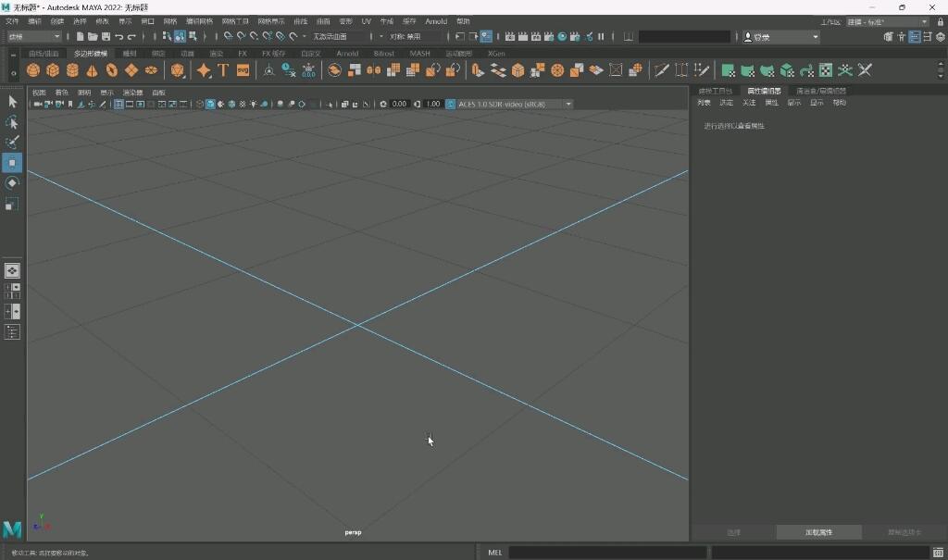The height and width of the screenshot is (560, 948).
Task: Create a polygon sphere from the shelf
Action: 33,70
